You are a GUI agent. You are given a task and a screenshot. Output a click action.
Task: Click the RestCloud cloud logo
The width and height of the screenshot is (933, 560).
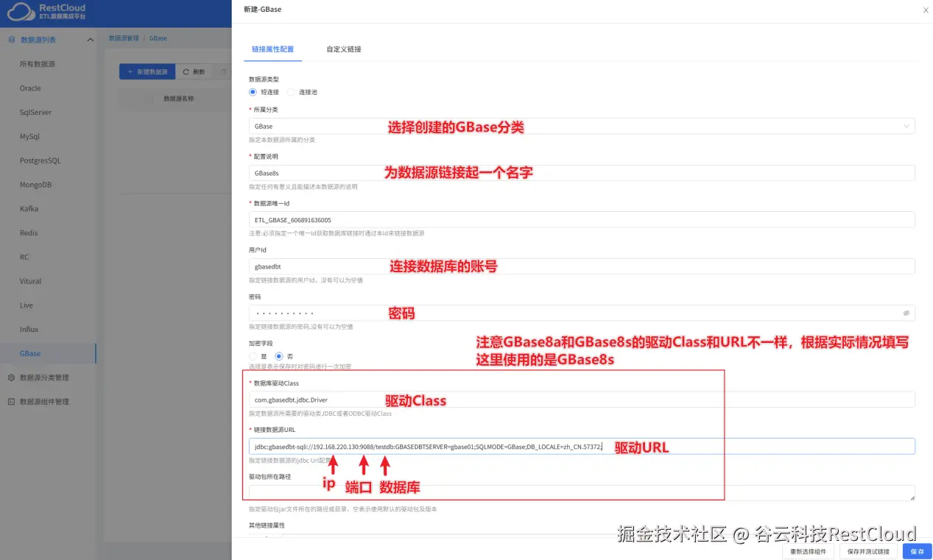pyautogui.click(x=21, y=12)
